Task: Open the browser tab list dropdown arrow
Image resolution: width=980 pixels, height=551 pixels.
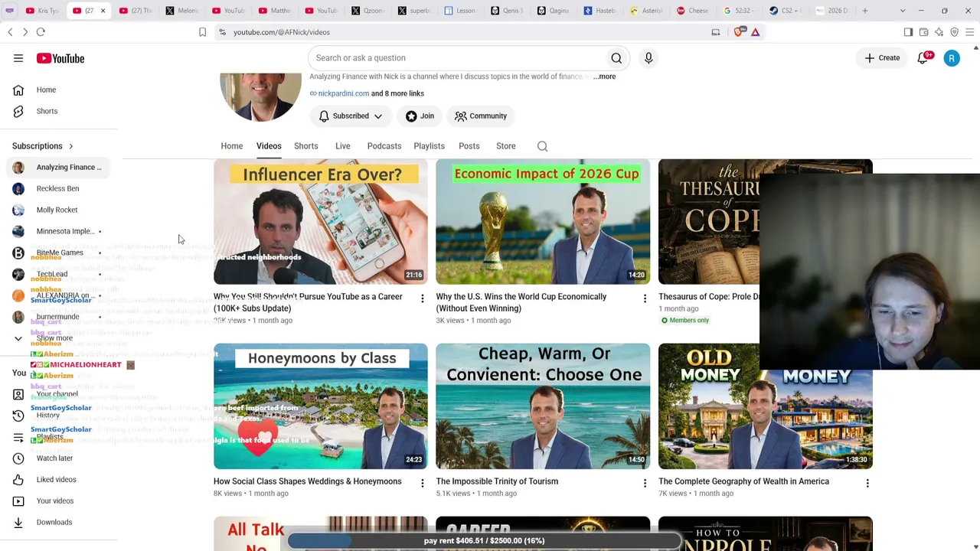Action: pos(903,11)
